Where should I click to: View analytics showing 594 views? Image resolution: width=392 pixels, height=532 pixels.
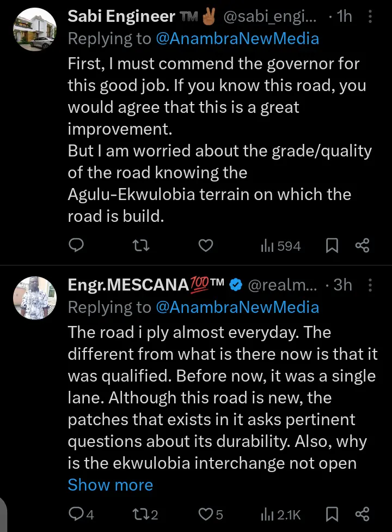point(281,246)
